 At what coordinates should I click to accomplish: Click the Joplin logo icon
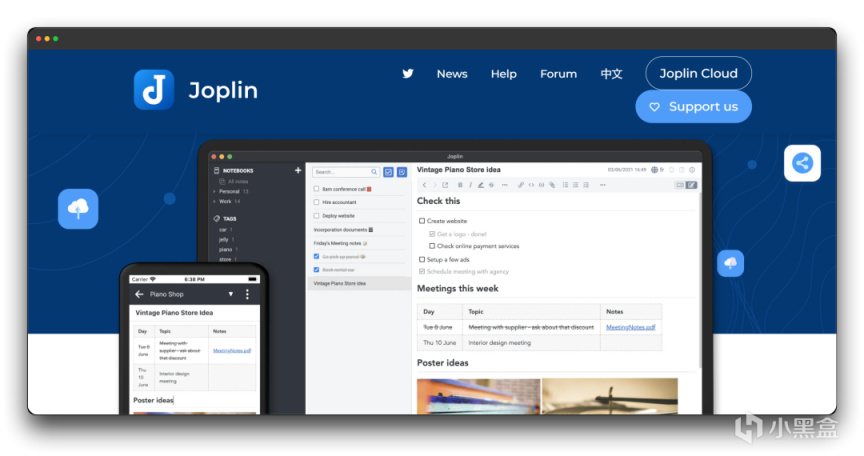pyautogui.click(x=154, y=90)
